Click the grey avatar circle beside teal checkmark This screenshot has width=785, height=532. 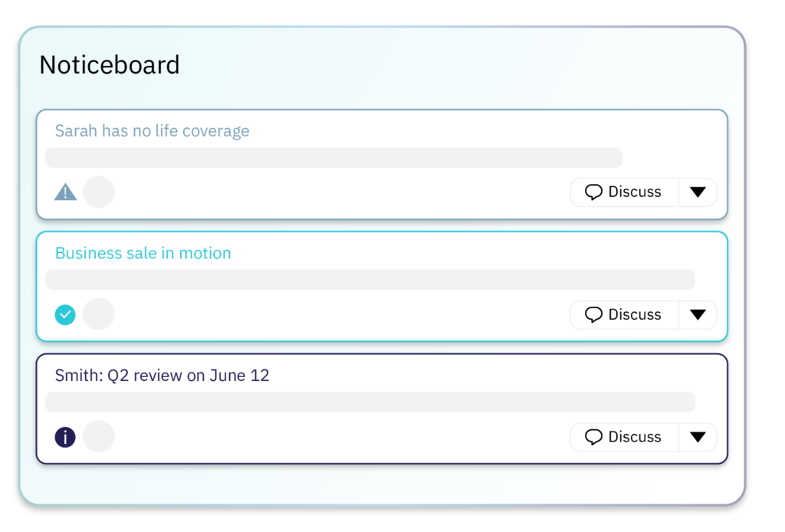(x=99, y=314)
